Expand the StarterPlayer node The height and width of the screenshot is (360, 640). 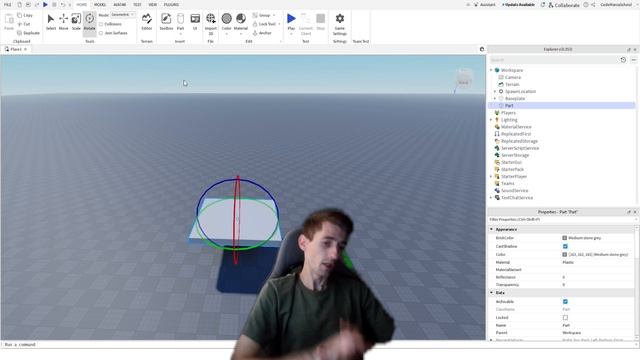pos(491,176)
